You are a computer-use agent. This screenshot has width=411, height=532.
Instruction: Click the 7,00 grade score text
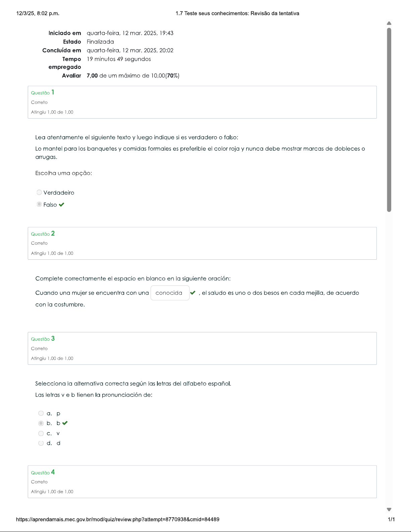point(92,76)
